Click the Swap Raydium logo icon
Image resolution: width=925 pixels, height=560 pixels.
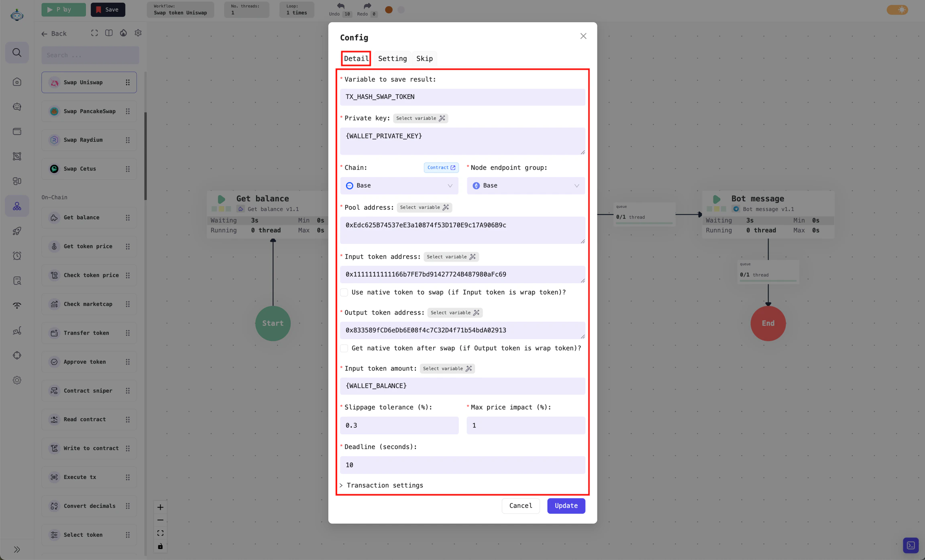pyautogui.click(x=54, y=140)
